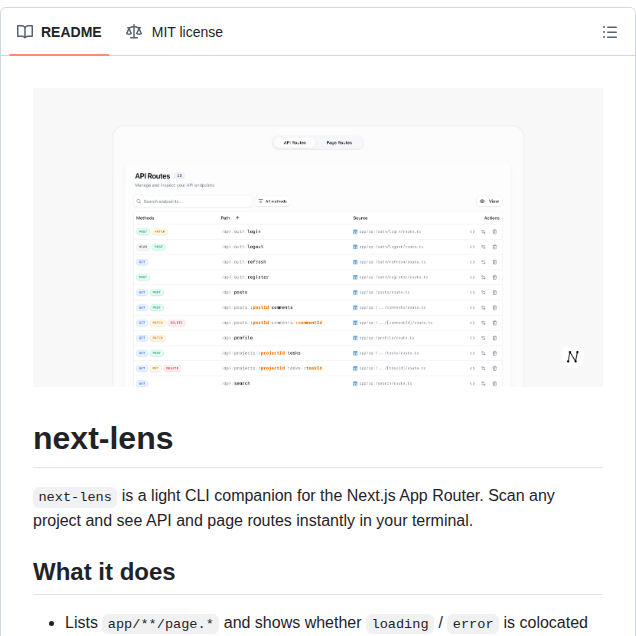Click the scales icon beside MIT license
Image resolution: width=636 pixels, height=636 pixels.
point(134,32)
